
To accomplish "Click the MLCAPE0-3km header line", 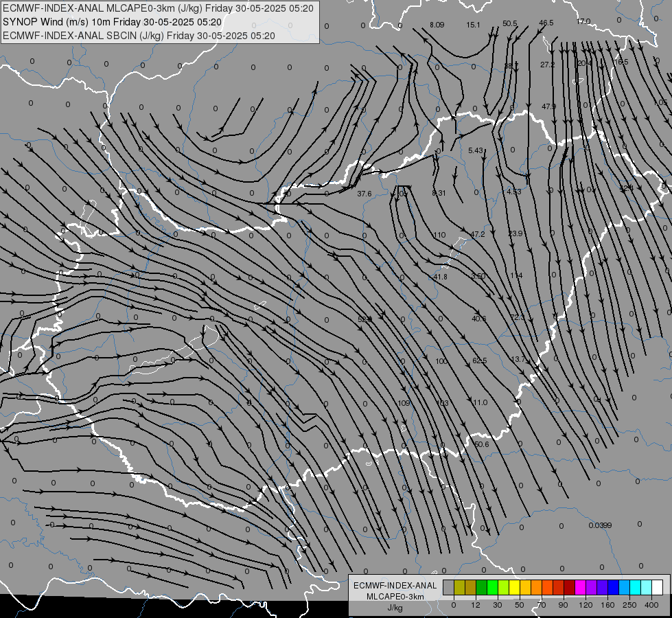I will (158, 8).
